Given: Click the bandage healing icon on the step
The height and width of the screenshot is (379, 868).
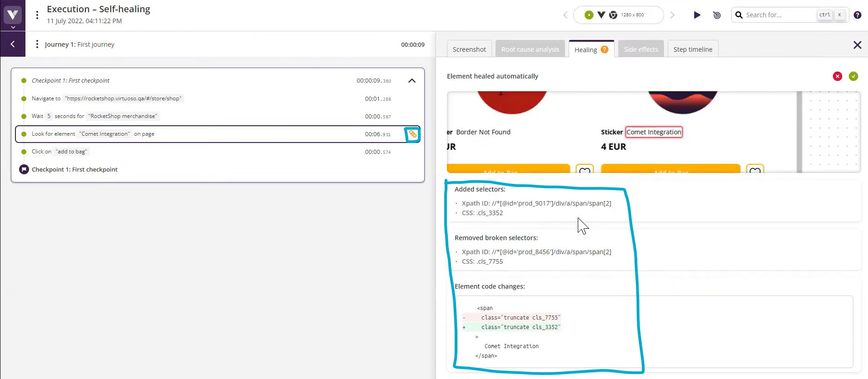Looking at the screenshot, I should pyautogui.click(x=412, y=134).
